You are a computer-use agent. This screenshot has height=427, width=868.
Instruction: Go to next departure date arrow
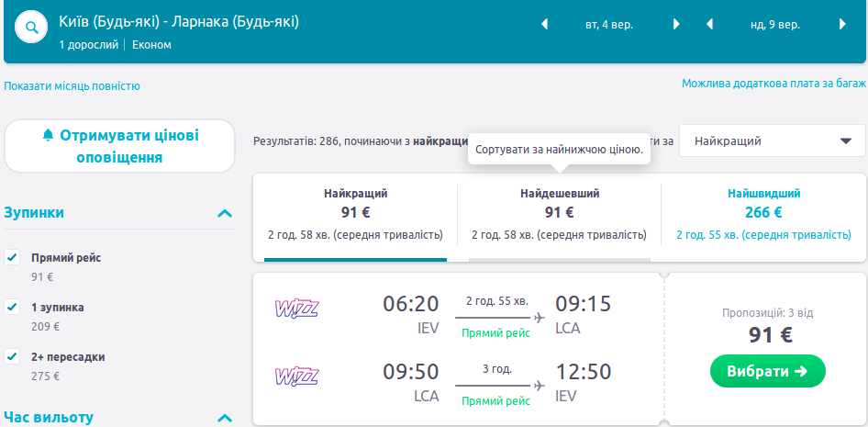click(x=676, y=24)
